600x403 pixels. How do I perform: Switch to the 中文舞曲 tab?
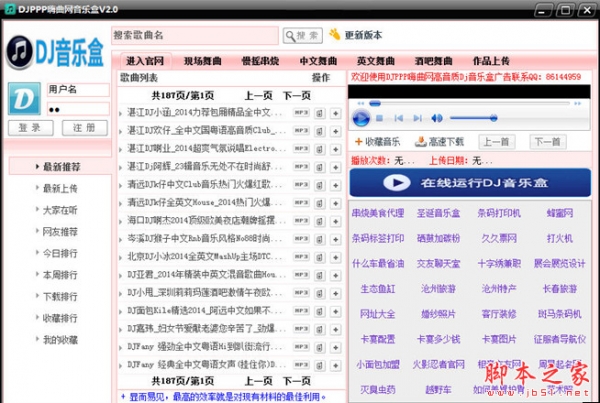[x=318, y=61]
